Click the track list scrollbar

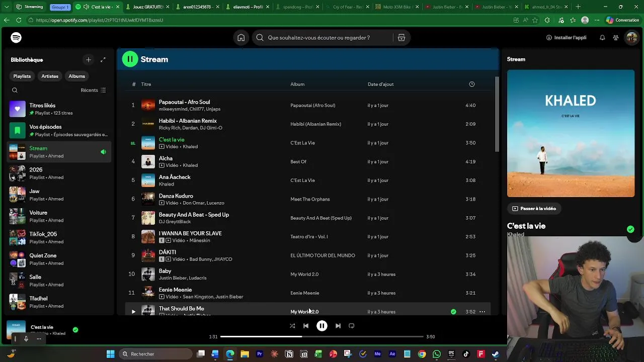pyautogui.click(x=497, y=115)
